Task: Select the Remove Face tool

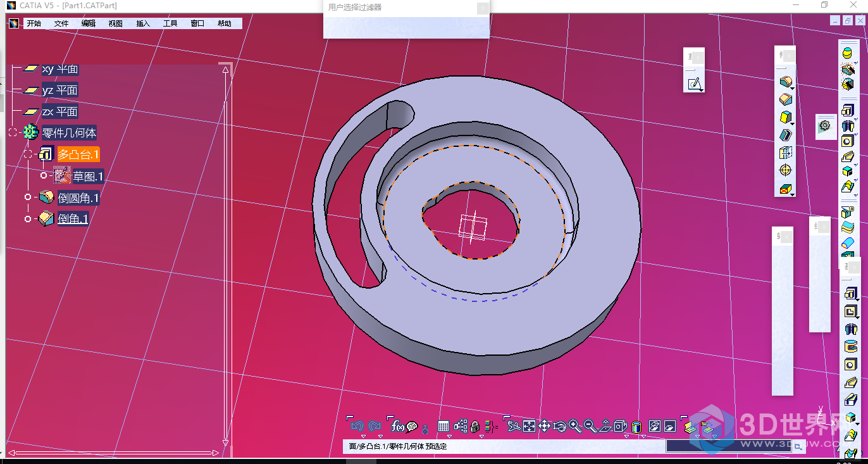Action: tap(785, 188)
